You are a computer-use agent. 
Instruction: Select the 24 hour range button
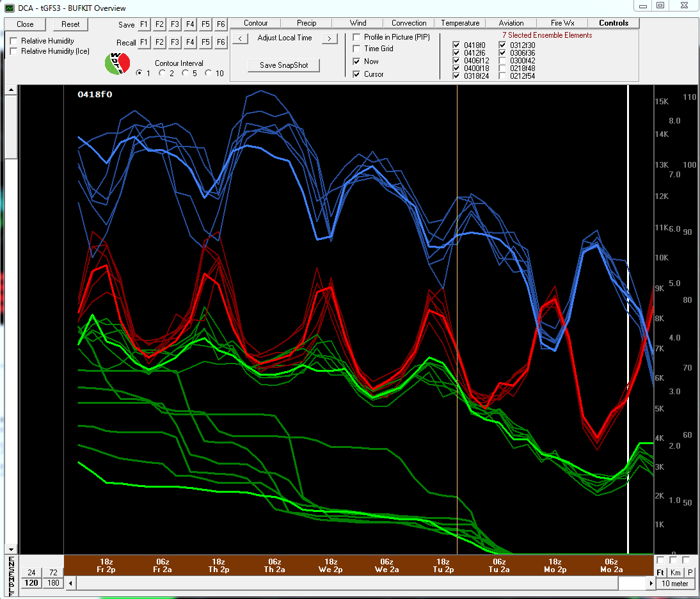[31, 572]
